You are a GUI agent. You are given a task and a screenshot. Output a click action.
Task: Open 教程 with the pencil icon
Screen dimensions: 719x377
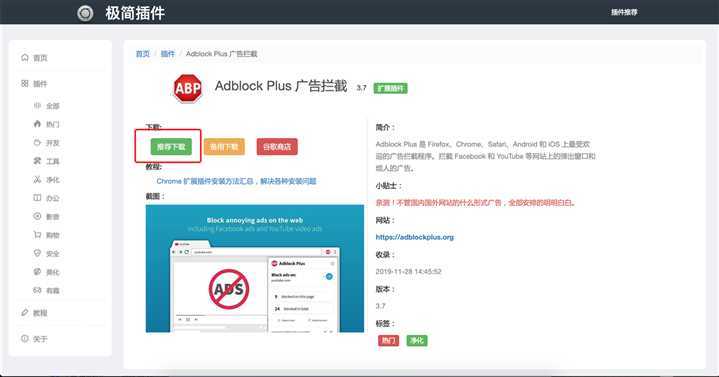(25, 312)
